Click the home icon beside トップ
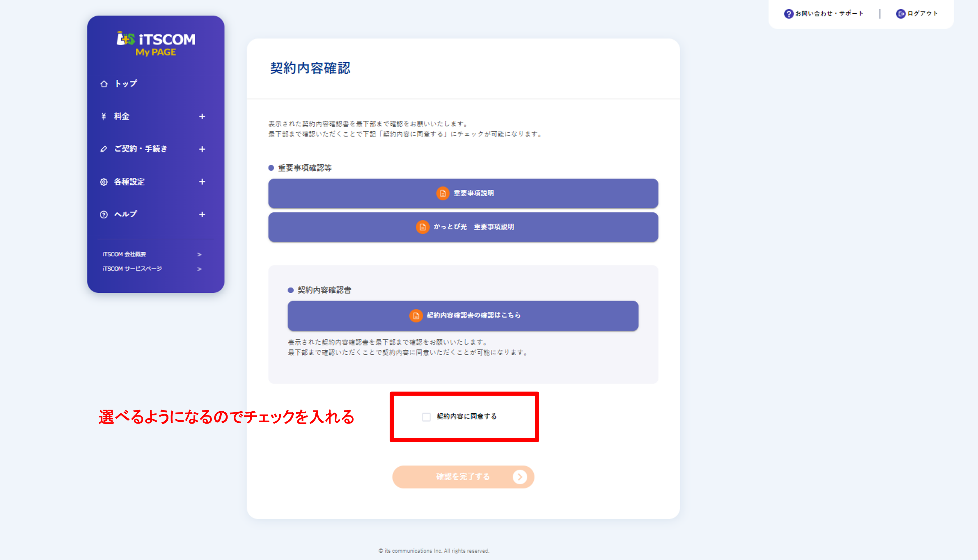This screenshot has width=978, height=560. pyautogui.click(x=104, y=84)
